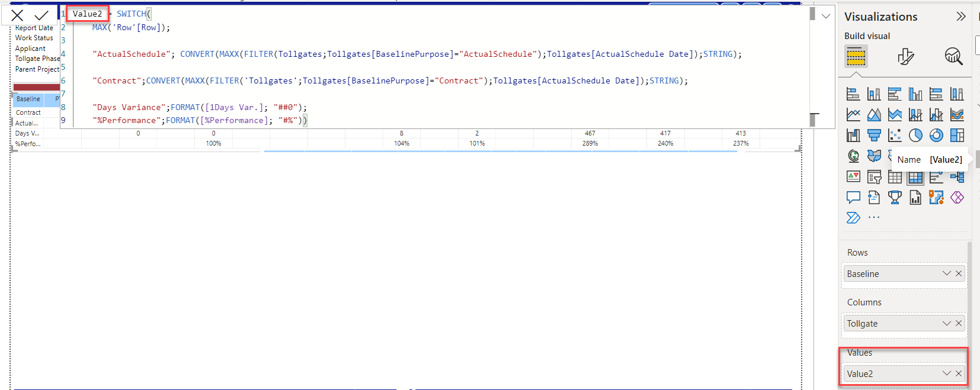The width and height of the screenshot is (980, 390).
Task: Remove Tollgate from Columns
Action: [x=959, y=323]
